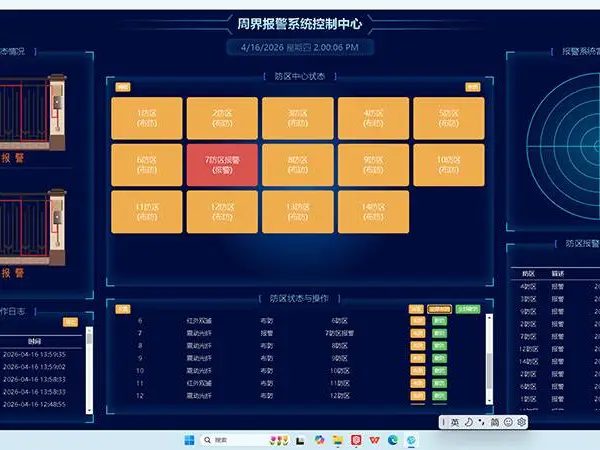This screenshot has width=600, height=450.
Task: Select the 3防区 zone tile
Action: tap(298, 118)
